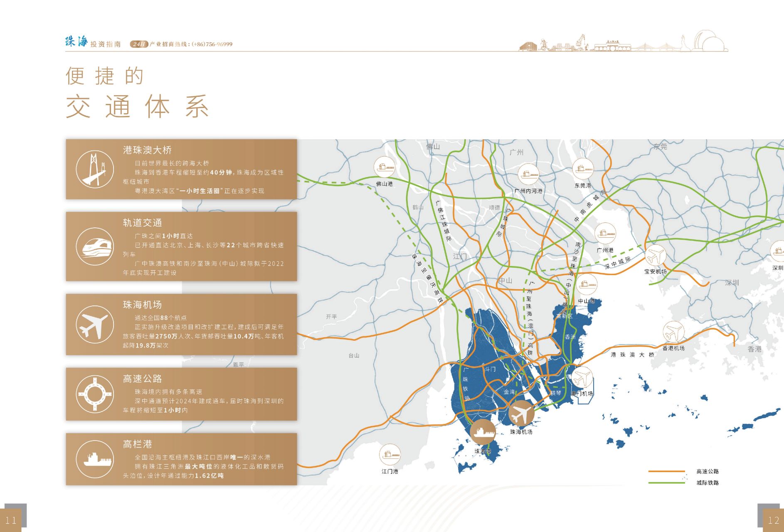Click the 广佛江珠城际 rail label

pyautogui.click(x=444, y=221)
